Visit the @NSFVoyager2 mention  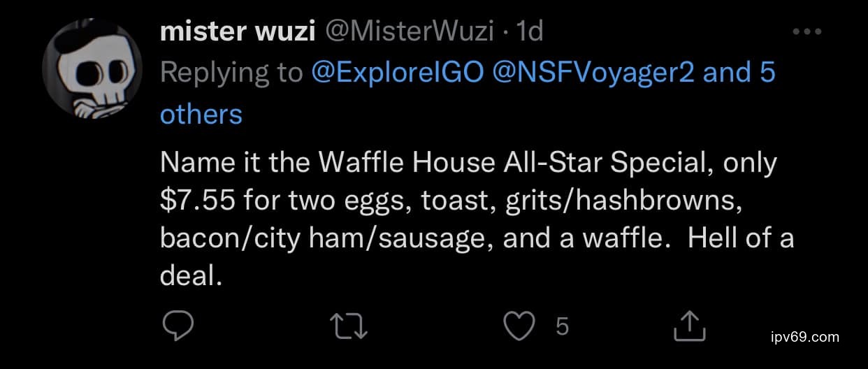tap(594, 73)
